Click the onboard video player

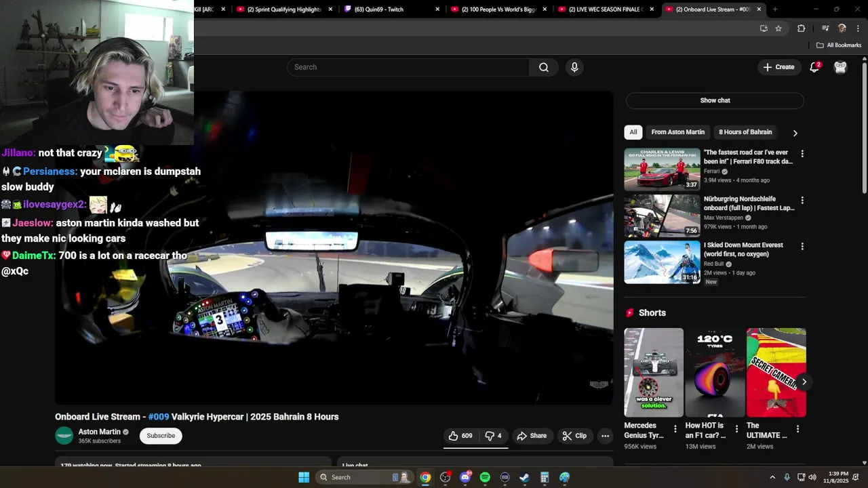(334, 247)
